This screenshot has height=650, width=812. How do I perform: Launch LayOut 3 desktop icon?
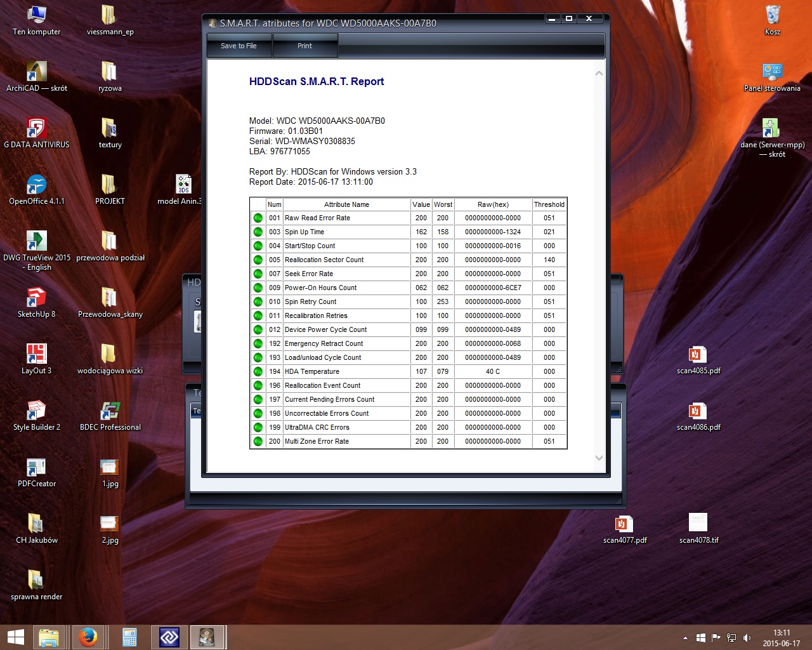point(37,360)
